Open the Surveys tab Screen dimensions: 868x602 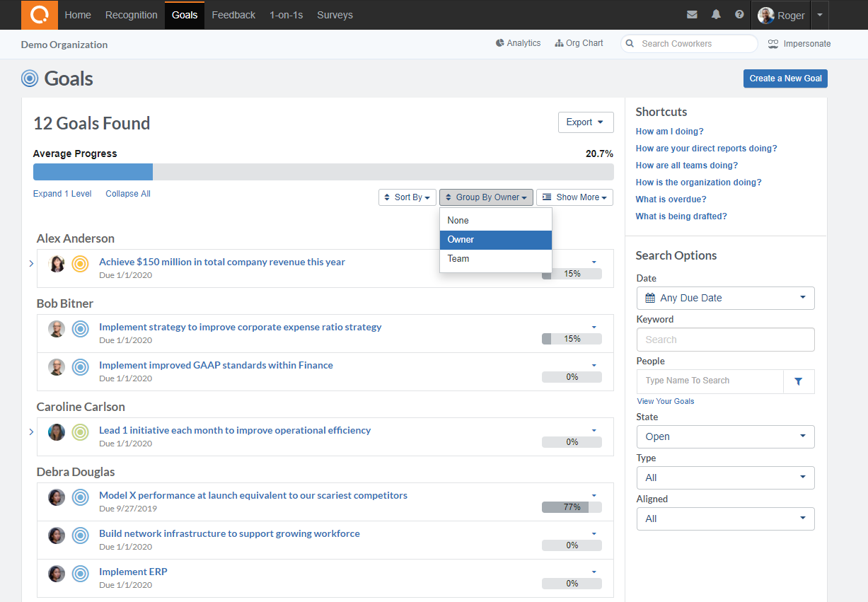click(x=335, y=15)
